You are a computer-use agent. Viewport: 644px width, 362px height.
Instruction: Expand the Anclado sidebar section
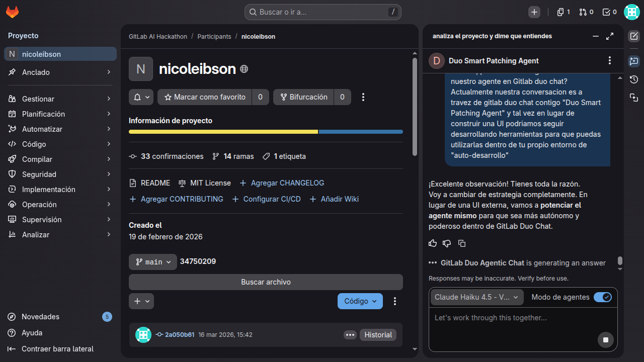point(60,72)
